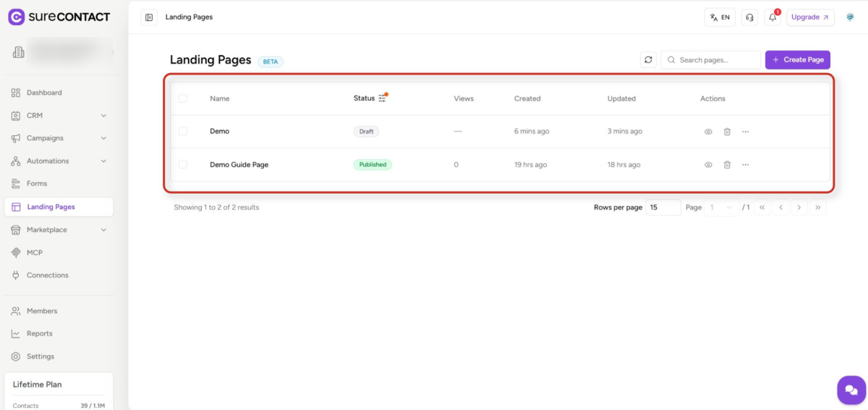Viewport: 868px width, 410px height.
Task: Open the account avatar icon
Action: (x=850, y=17)
